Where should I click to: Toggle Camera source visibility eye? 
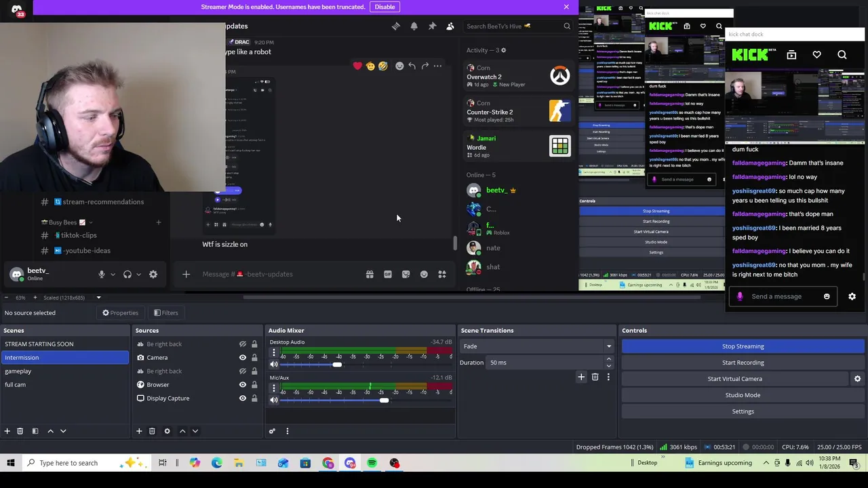242,357
